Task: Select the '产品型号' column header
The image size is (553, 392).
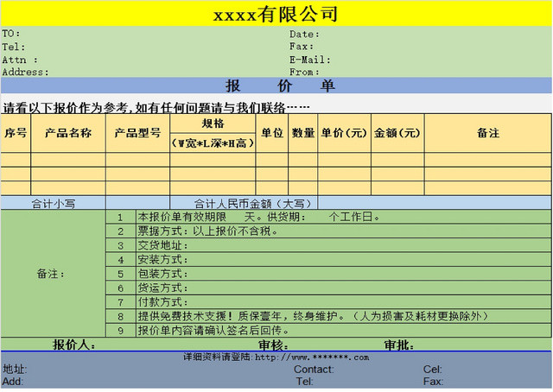Action: pos(137,133)
